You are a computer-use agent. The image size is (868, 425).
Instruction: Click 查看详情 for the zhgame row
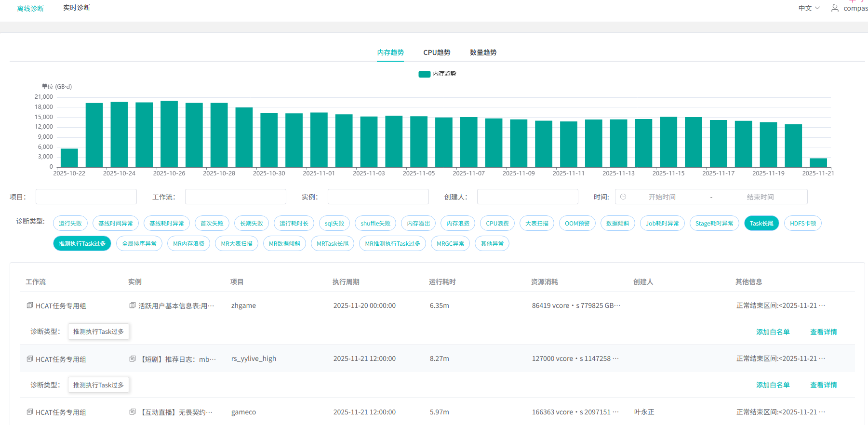(x=823, y=332)
